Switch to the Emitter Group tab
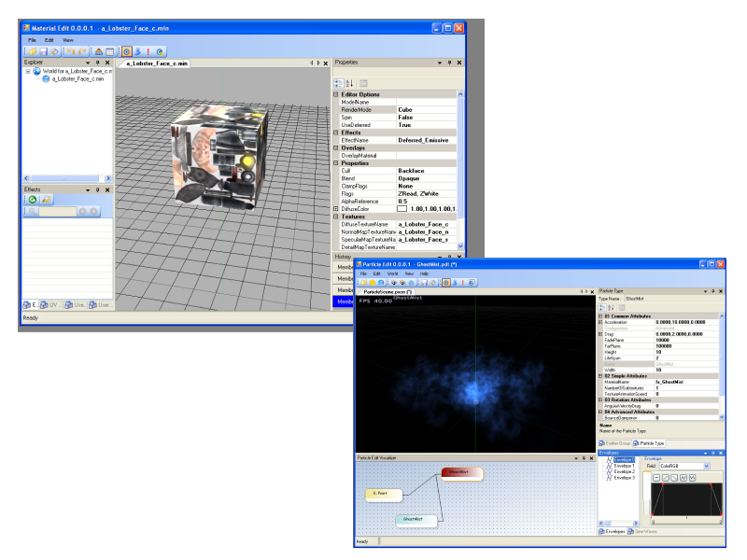 pyautogui.click(x=618, y=443)
